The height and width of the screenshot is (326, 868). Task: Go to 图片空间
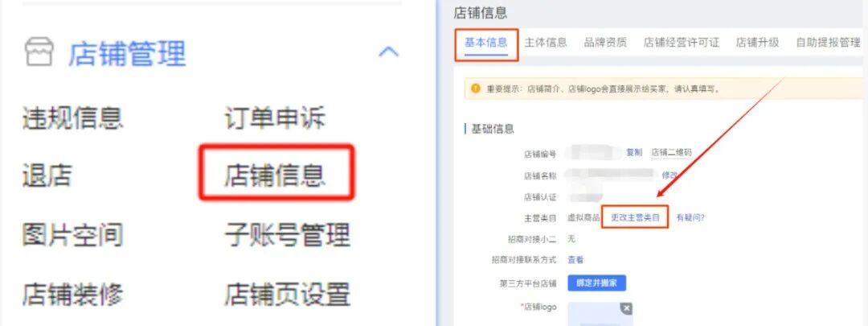[x=72, y=234]
